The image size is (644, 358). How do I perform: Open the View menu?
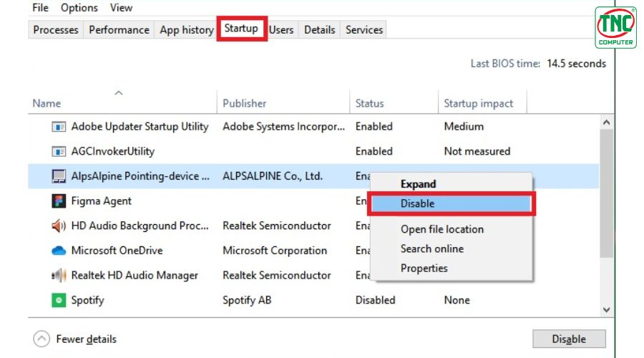[x=121, y=8]
